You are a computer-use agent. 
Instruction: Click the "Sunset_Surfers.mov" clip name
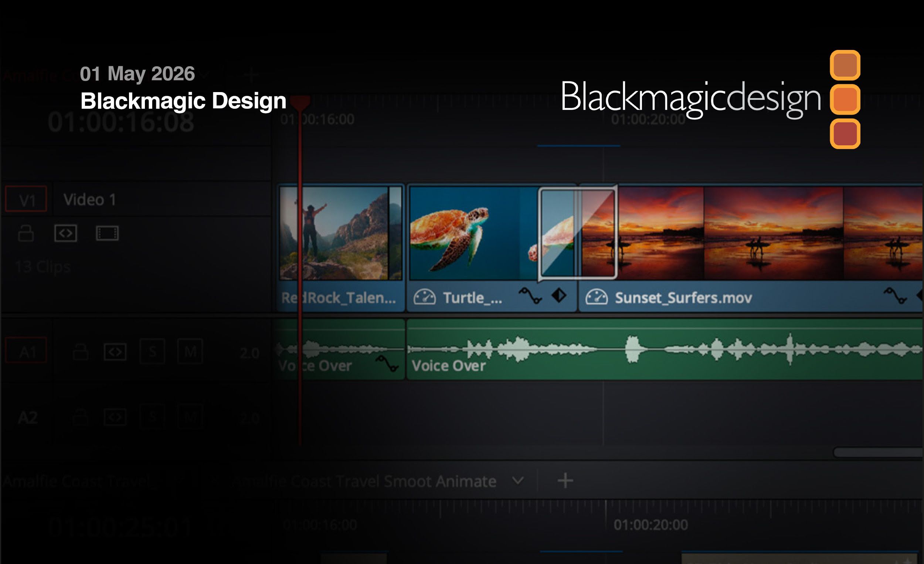point(683,298)
